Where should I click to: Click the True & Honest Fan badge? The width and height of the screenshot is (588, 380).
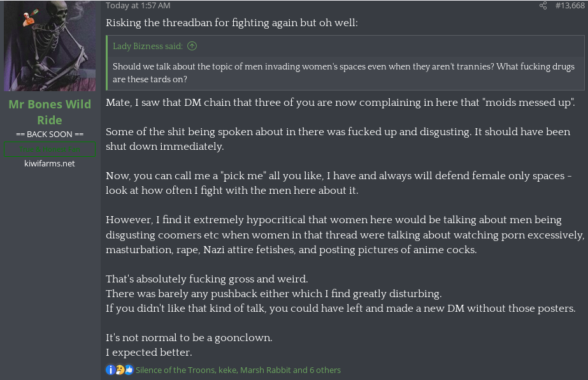click(50, 149)
